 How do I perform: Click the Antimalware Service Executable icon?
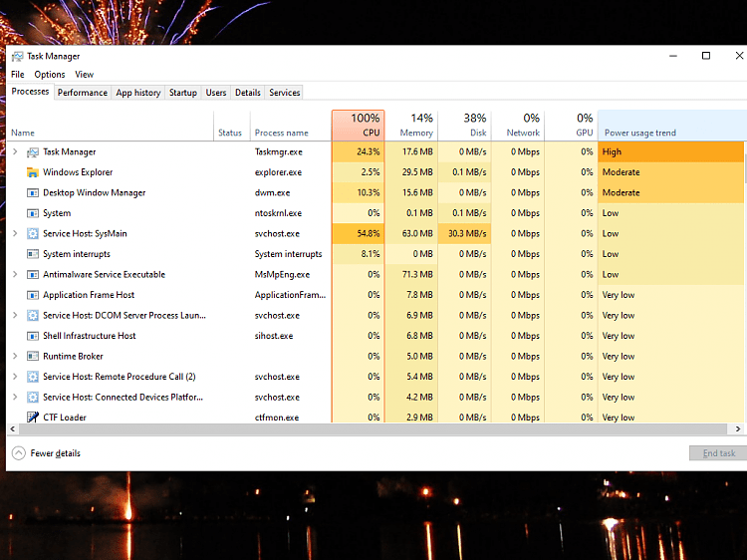pyautogui.click(x=33, y=274)
